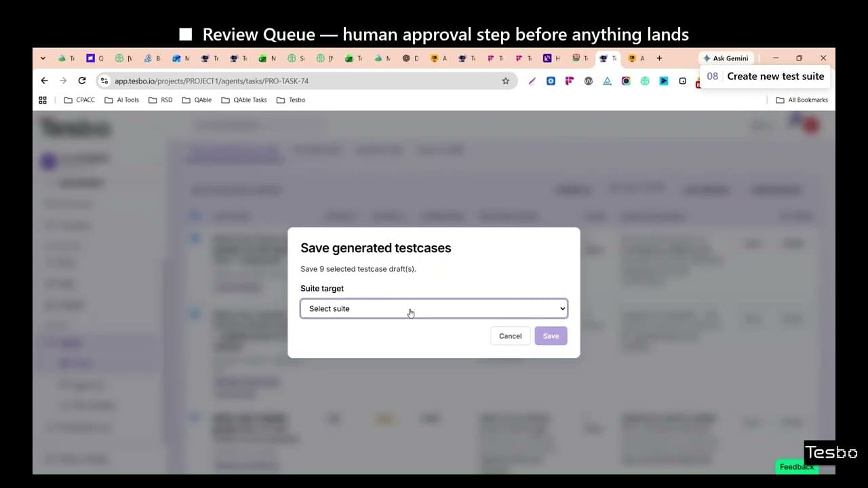
Task: Go back using the browser back arrow
Action: 44,81
